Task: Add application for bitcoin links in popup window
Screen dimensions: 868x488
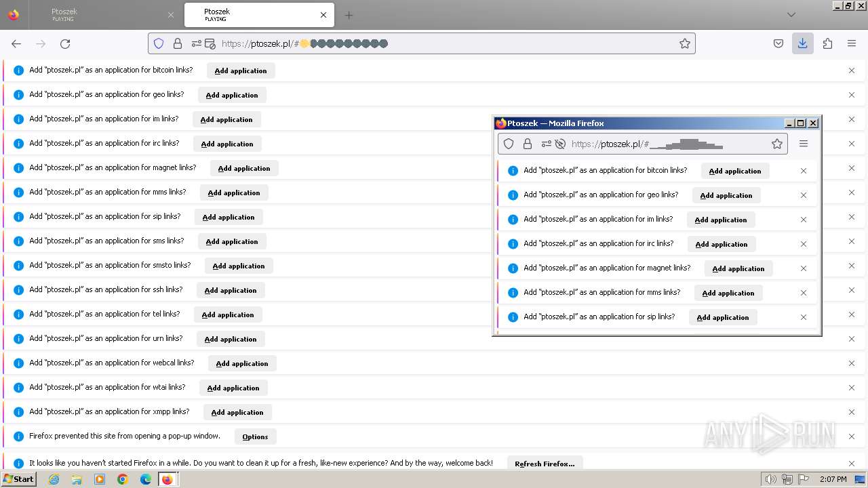Action: (x=735, y=171)
